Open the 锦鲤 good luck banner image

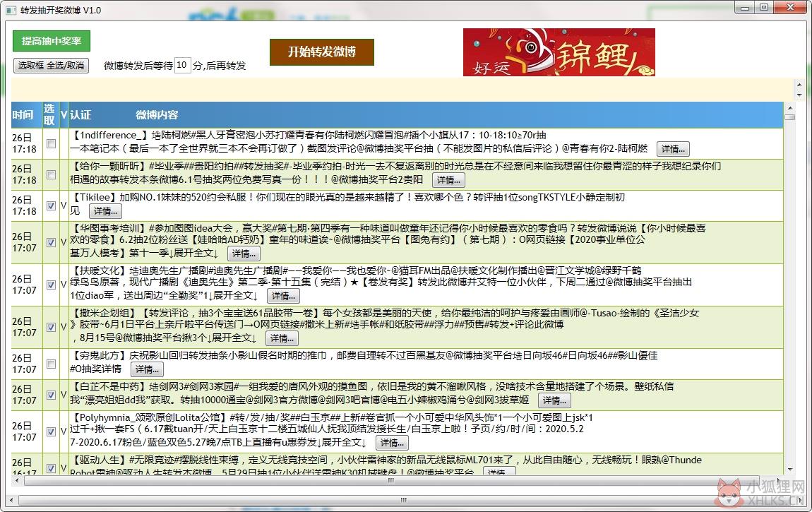[559, 52]
